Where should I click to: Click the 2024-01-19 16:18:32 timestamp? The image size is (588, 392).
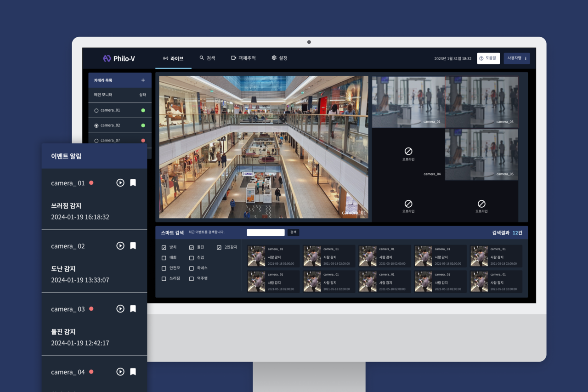point(80,217)
